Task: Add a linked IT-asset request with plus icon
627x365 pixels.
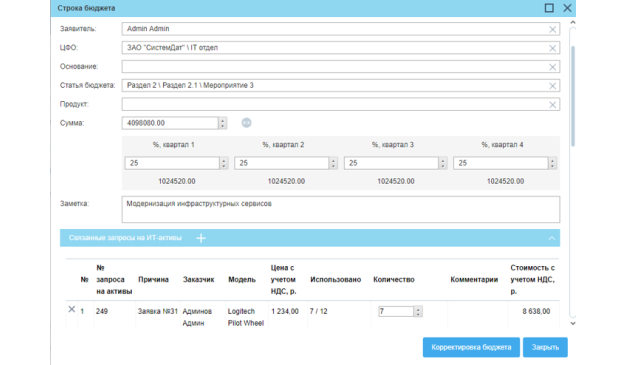Action: pyautogui.click(x=201, y=238)
